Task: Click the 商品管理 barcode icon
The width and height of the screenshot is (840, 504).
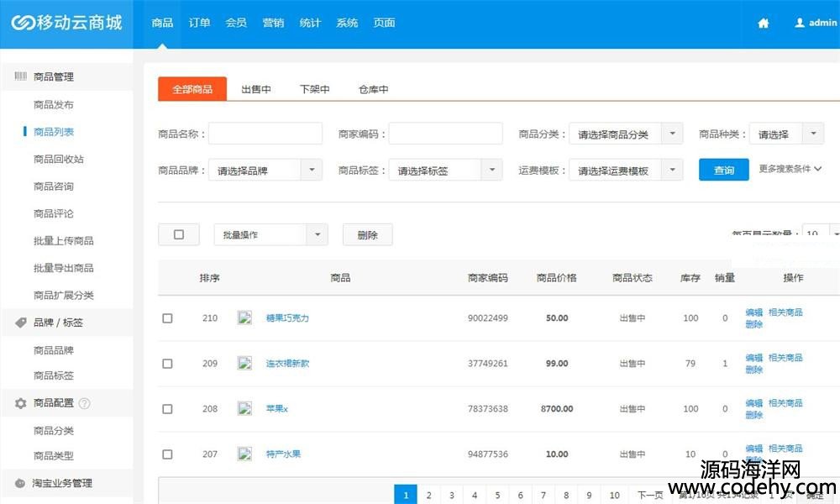Action: point(21,76)
